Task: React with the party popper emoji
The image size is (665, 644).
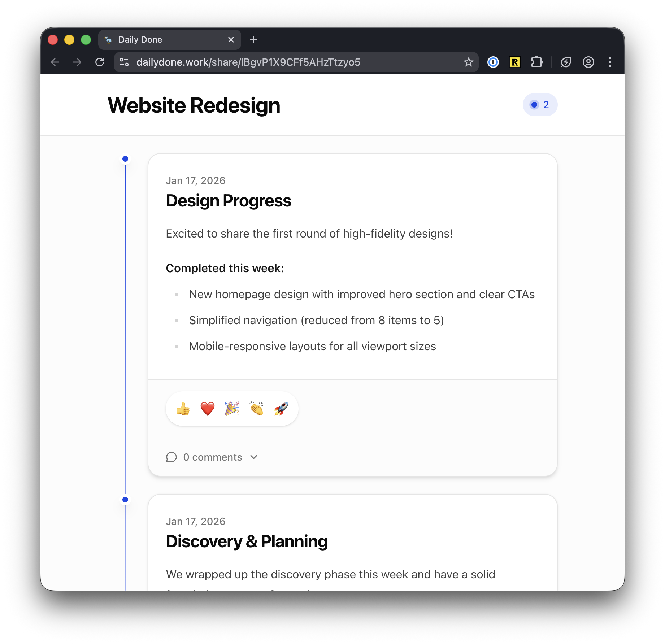Action: [x=232, y=408]
